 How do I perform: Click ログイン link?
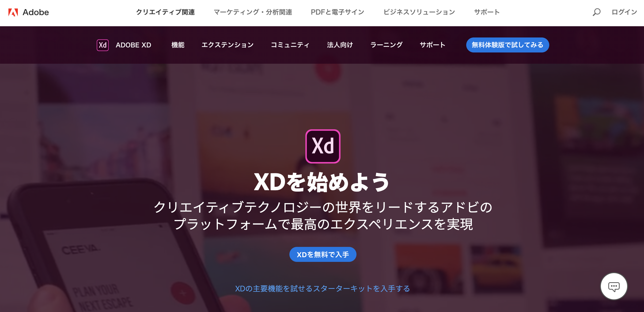(x=624, y=12)
